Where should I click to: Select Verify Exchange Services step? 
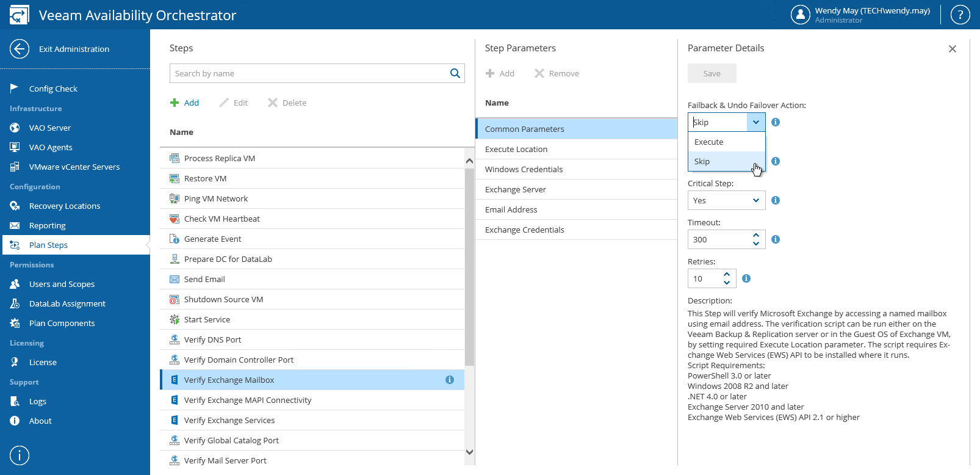tap(312, 420)
